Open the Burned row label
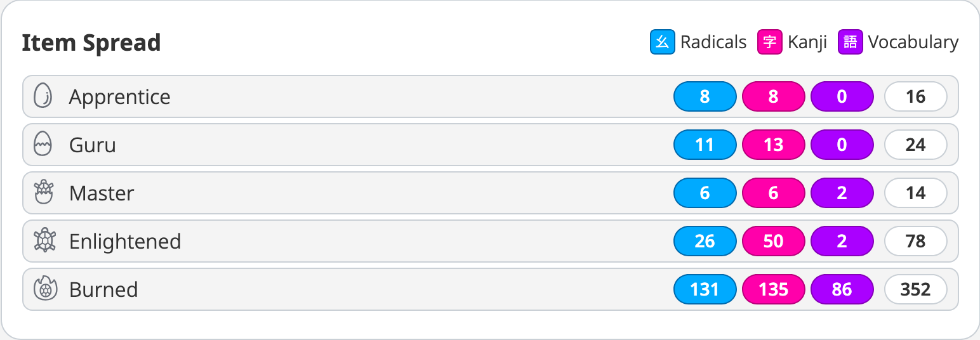Viewport: 980px width, 340px height. (103, 289)
